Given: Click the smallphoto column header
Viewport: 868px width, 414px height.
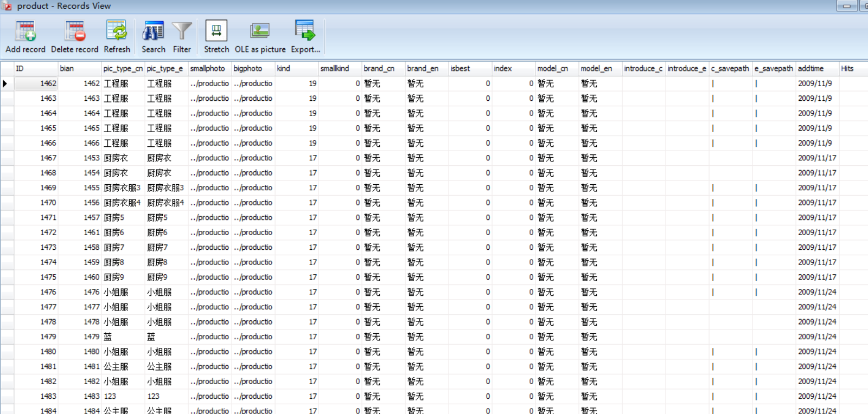Looking at the screenshot, I should (210, 68).
